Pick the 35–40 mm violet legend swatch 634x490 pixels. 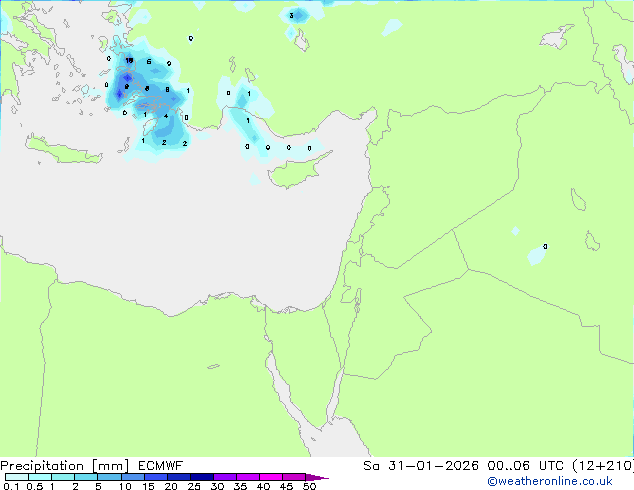(x=248, y=477)
